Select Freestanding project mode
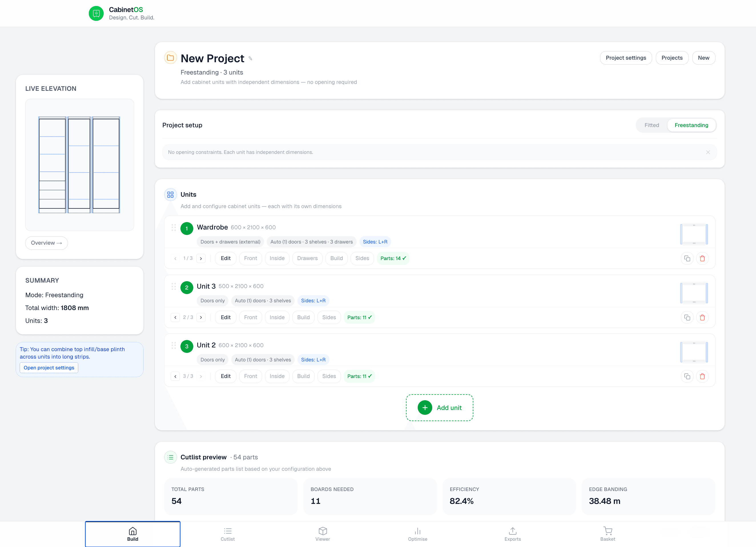The image size is (756, 547). (691, 125)
